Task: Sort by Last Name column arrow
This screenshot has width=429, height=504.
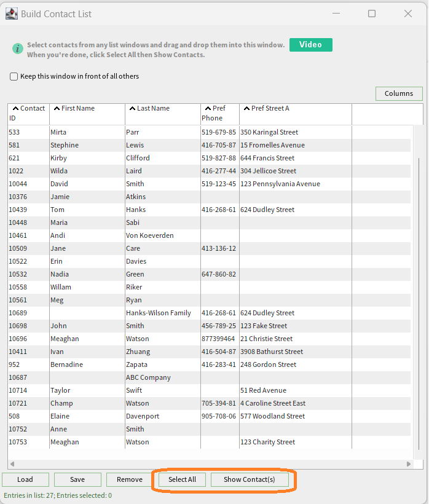Action: 132,108
